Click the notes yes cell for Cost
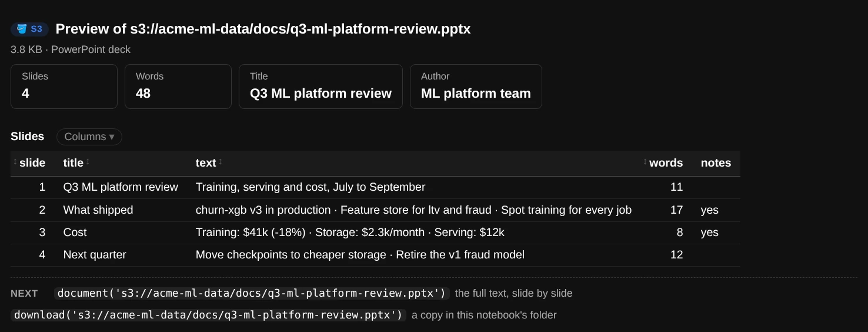This screenshot has width=868, height=332. point(709,233)
